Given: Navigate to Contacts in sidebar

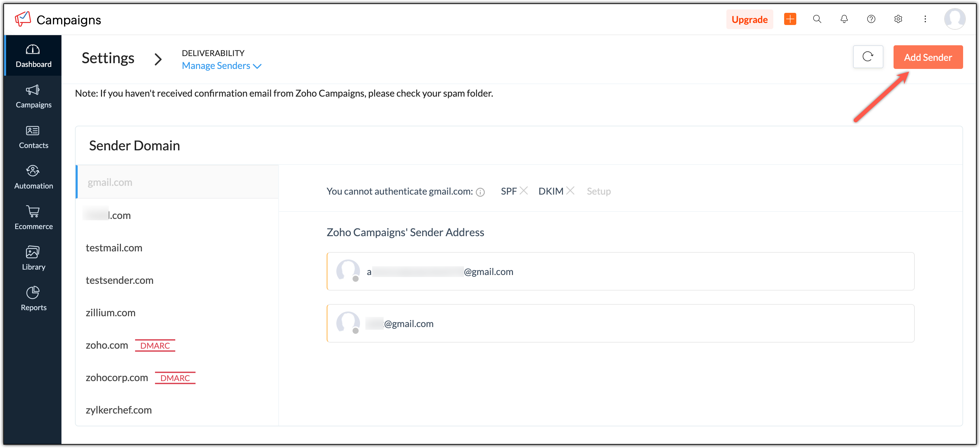Looking at the screenshot, I should point(33,137).
